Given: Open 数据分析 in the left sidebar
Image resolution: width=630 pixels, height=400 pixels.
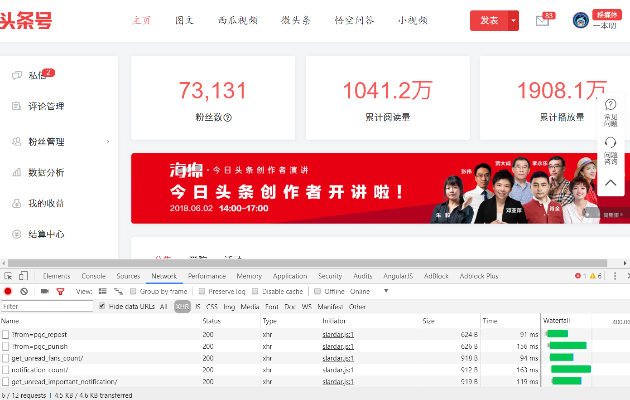Looking at the screenshot, I should (x=46, y=172).
